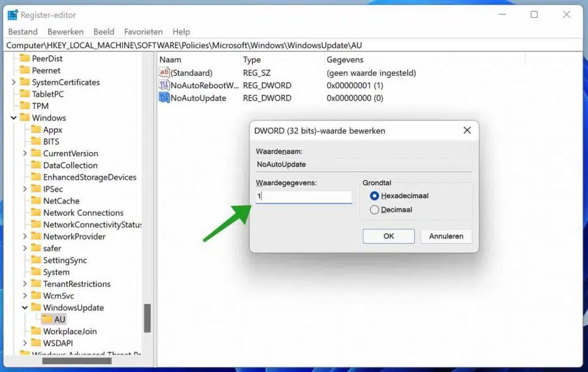
Task: Click the Peernet folder icon
Action: pyautogui.click(x=25, y=70)
